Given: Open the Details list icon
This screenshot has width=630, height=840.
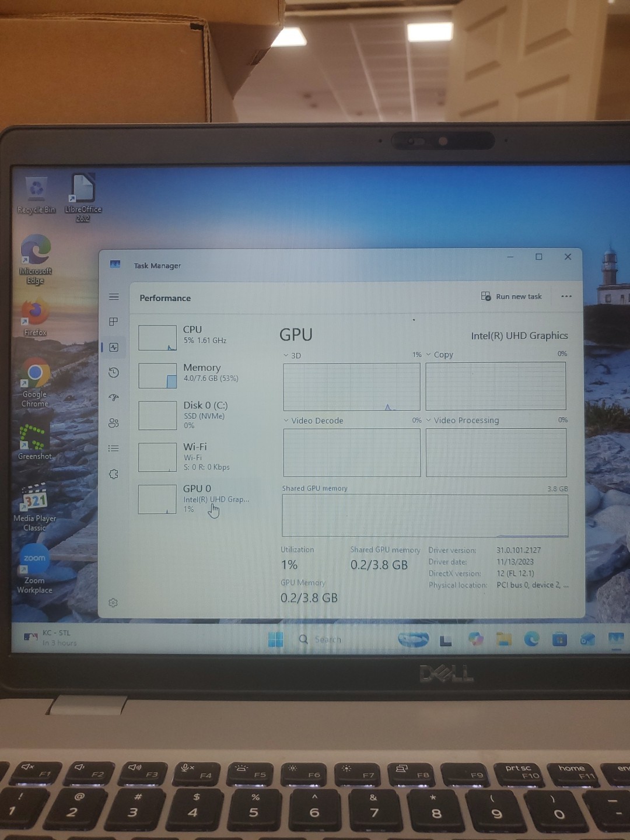Looking at the screenshot, I should (114, 448).
